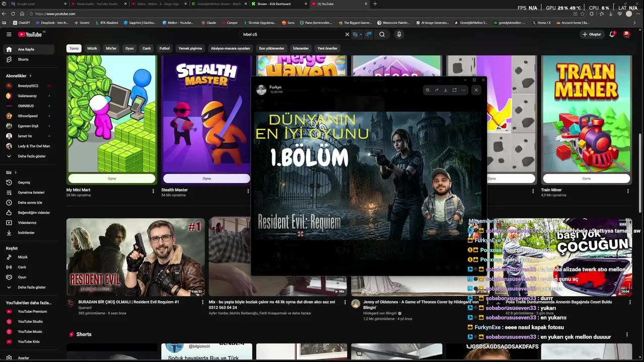Open YouTube Kids link
644x362 pixels.
[x=29, y=341]
